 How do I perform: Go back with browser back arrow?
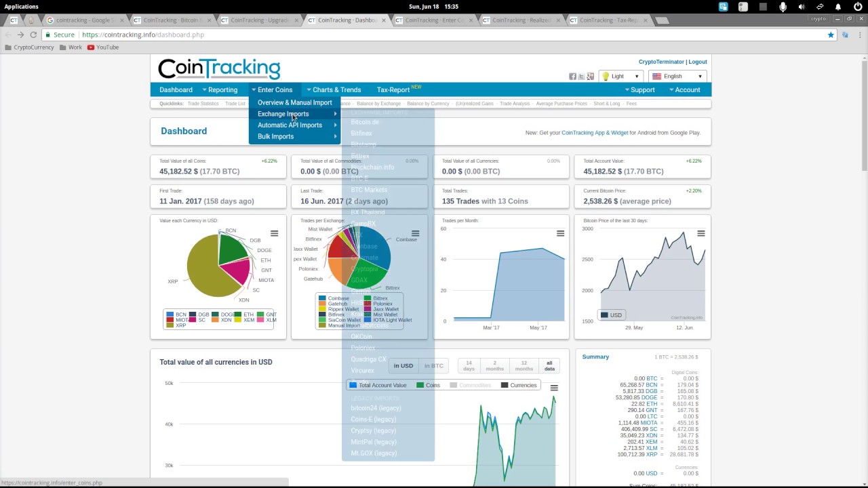point(7,35)
